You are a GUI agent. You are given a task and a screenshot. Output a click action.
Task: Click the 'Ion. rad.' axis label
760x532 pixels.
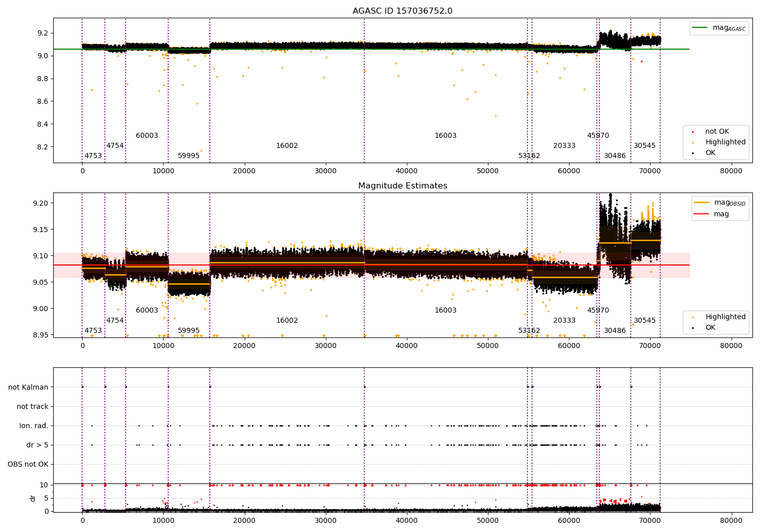point(34,426)
